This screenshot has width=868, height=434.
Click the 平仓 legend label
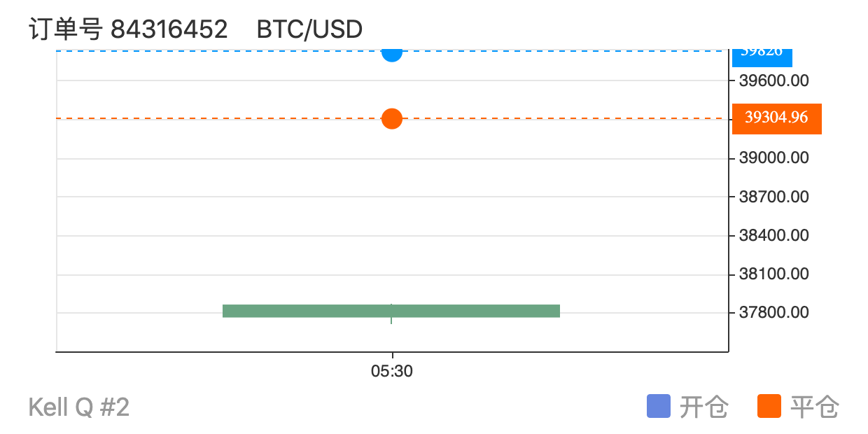pyautogui.click(x=815, y=407)
